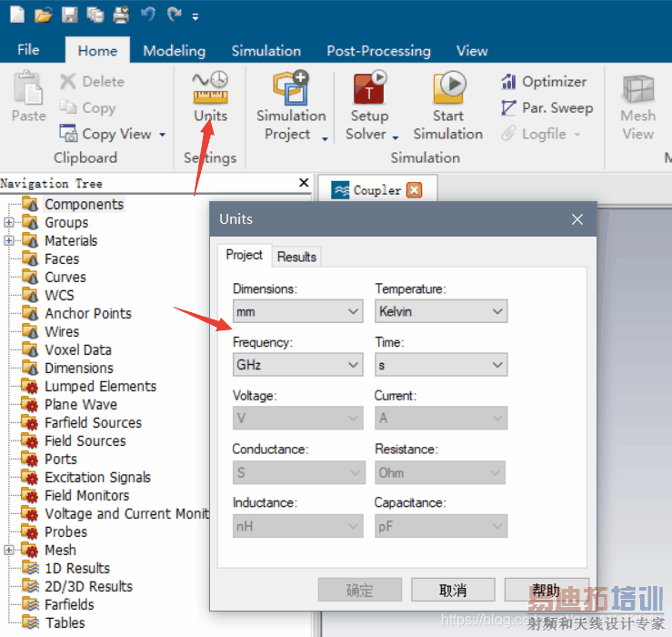This screenshot has height=637, width=672.
Task: Open the quick access toolbar customize arrow
Action: pos(195,17)
